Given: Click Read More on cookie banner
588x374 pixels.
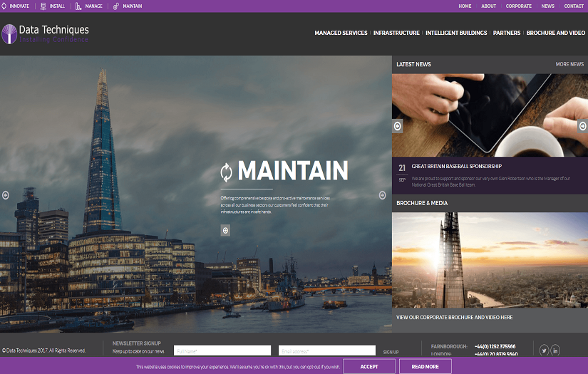Looking at the screenshot, I should (x=425, y=366).
